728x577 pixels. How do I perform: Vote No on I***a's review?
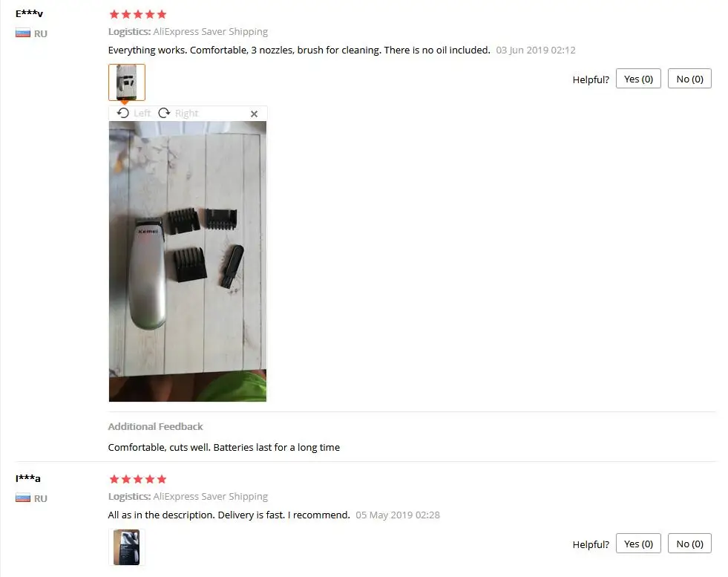point(689,544)
